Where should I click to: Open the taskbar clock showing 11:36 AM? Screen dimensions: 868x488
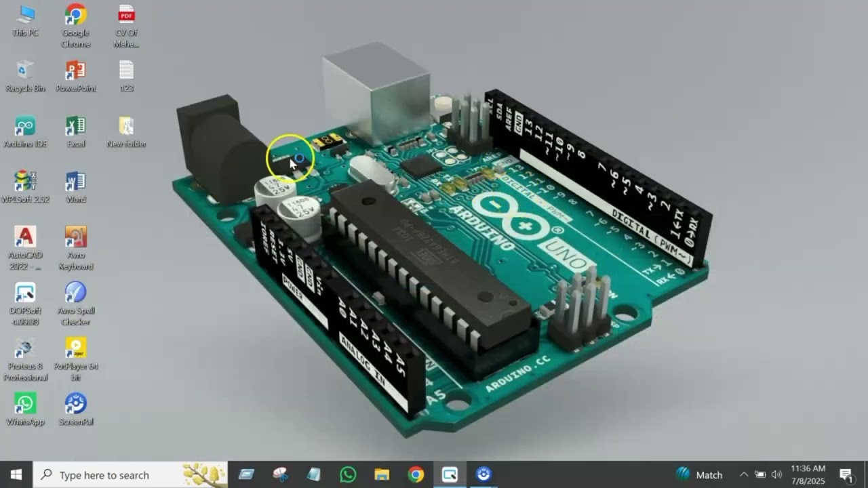(808, 474)
